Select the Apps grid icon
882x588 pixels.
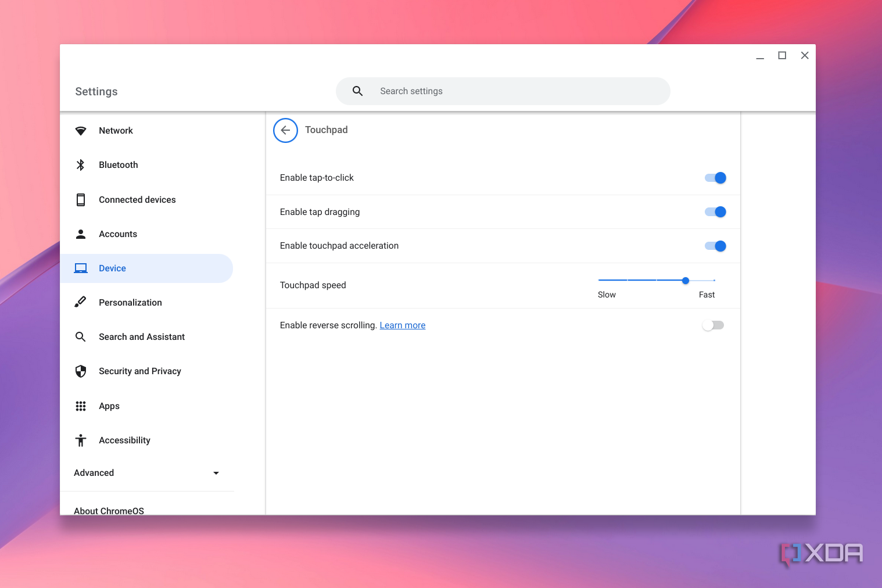pos(81,406)
